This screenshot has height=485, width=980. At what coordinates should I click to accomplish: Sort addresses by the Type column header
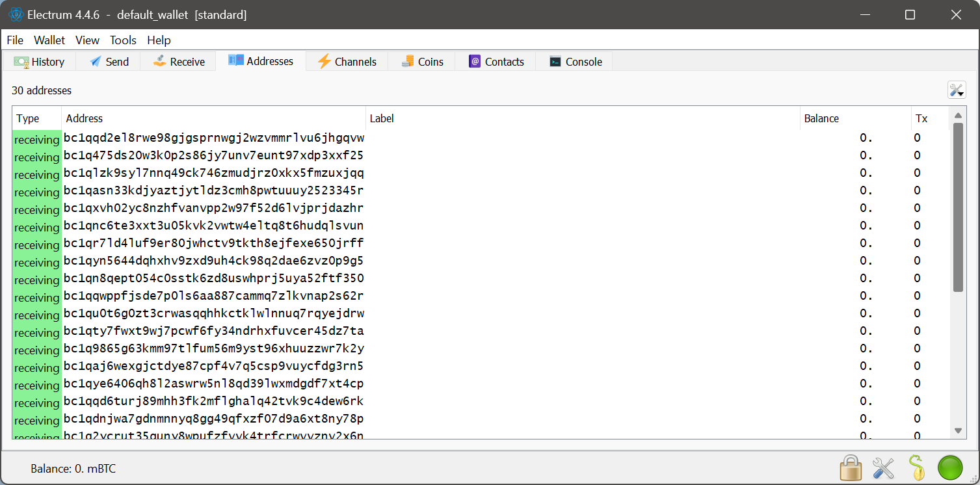tap(37, 118)
